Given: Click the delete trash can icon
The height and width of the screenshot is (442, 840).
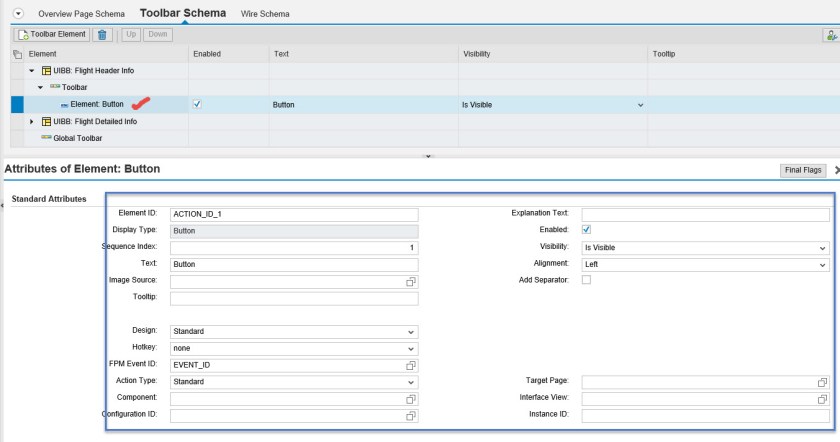Looking at the screenshot, I should 101,35.
